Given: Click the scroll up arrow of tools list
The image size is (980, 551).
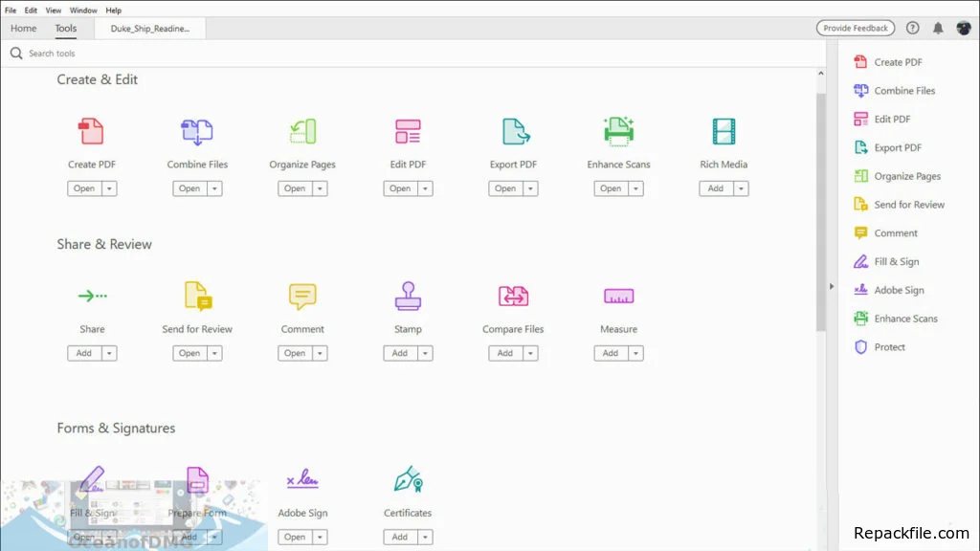Looking at the screenshot, I should point(820,74).
